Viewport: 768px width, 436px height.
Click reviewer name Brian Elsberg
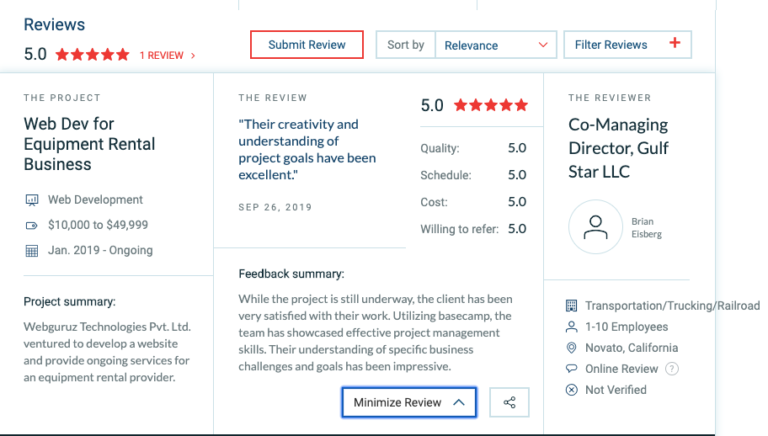click(647, 228)
